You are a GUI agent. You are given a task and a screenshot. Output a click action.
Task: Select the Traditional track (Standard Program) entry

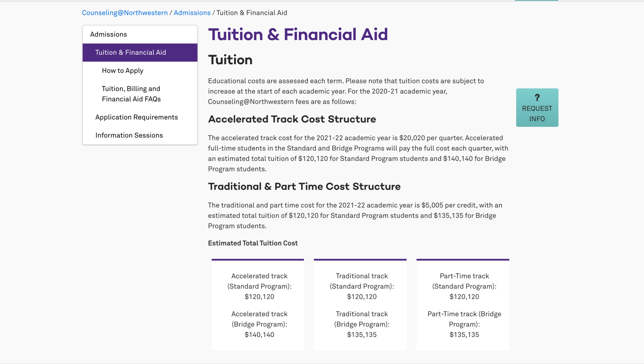[362, 286]
